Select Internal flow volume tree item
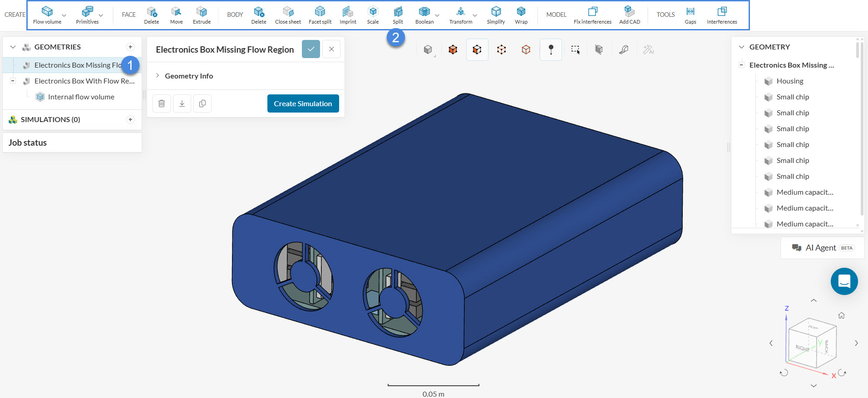This screenshot has height=398, width=868. click(81, 97)
